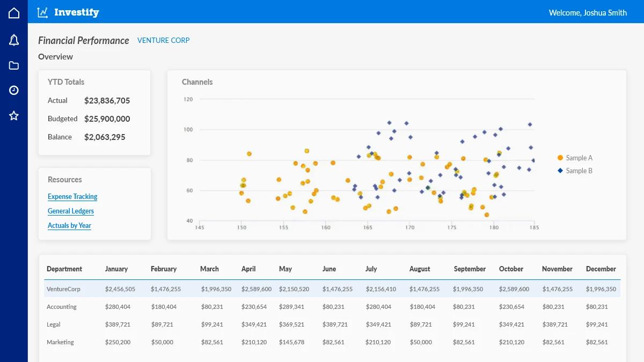Select the VentureCorp table row

coord(63,289)
